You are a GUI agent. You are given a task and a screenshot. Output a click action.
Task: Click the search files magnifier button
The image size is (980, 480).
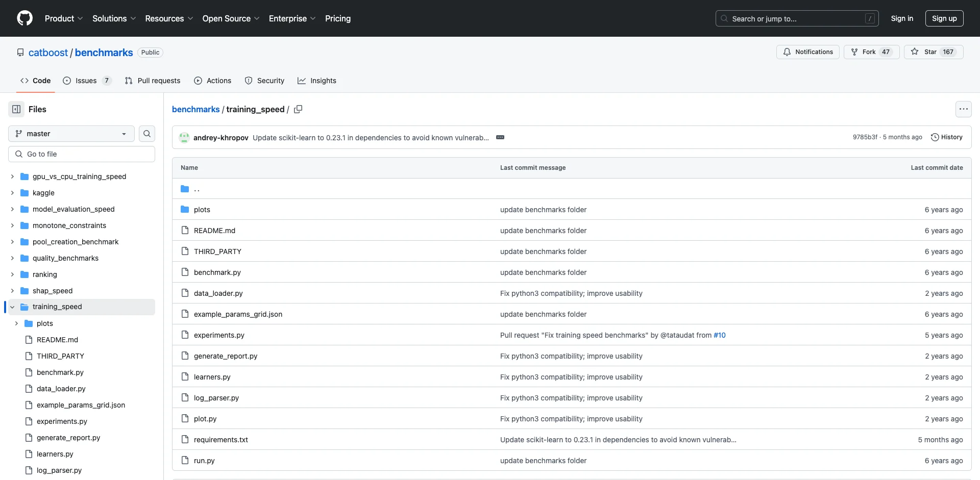click(147, 134)
